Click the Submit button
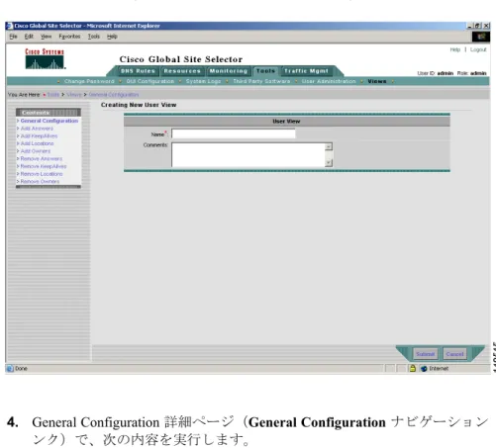Image resolution: width=496 pixels, height=448 pixels. (425, 354)
